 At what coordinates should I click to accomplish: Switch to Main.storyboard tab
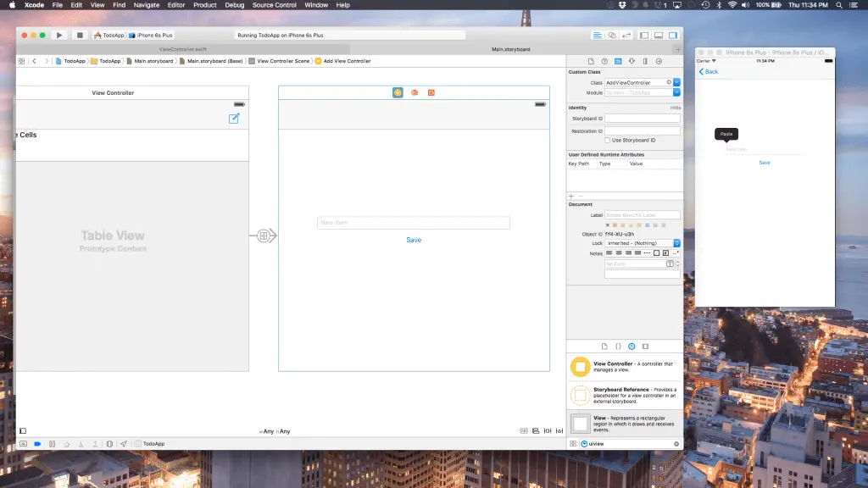click(x=511, y=49)
